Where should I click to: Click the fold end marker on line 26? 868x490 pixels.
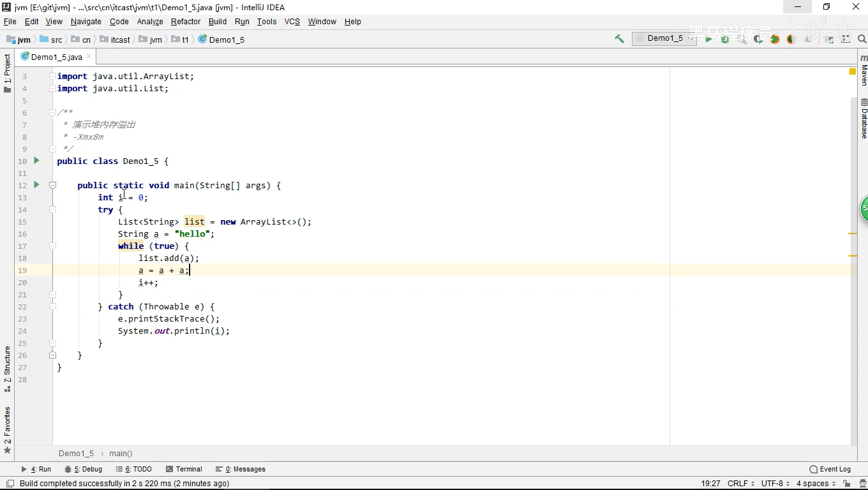click(x=52, y=355)
